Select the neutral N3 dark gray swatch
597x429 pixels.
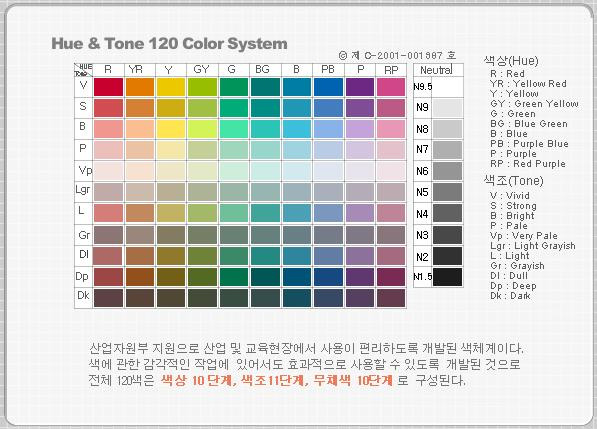point(447,235)
